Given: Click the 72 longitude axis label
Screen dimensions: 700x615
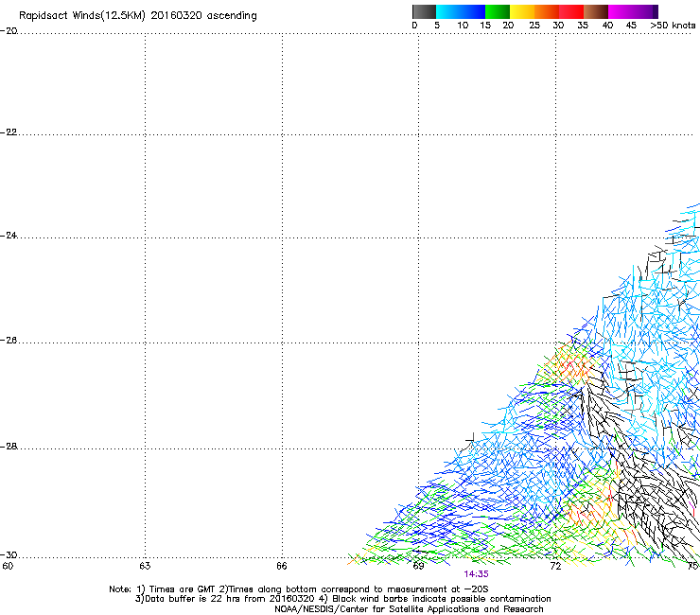Looking at the screenshot, I should pos(555,567).
